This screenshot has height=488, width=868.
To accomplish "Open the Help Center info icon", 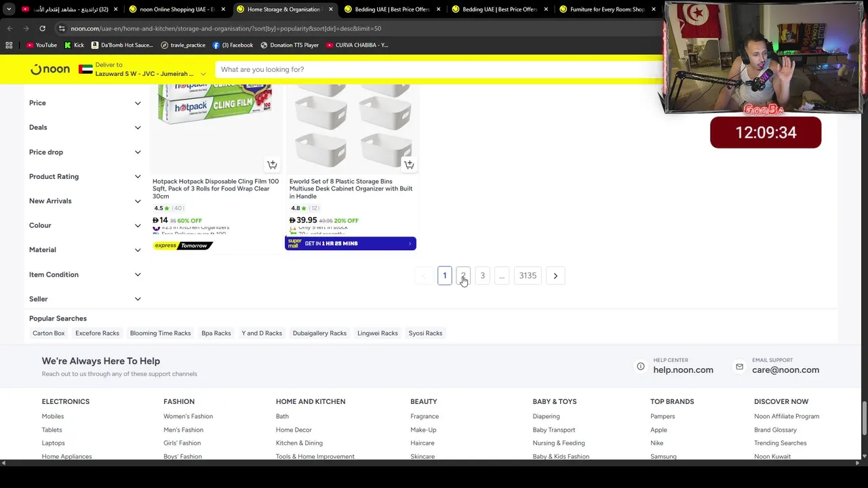I will click(640, 367).
